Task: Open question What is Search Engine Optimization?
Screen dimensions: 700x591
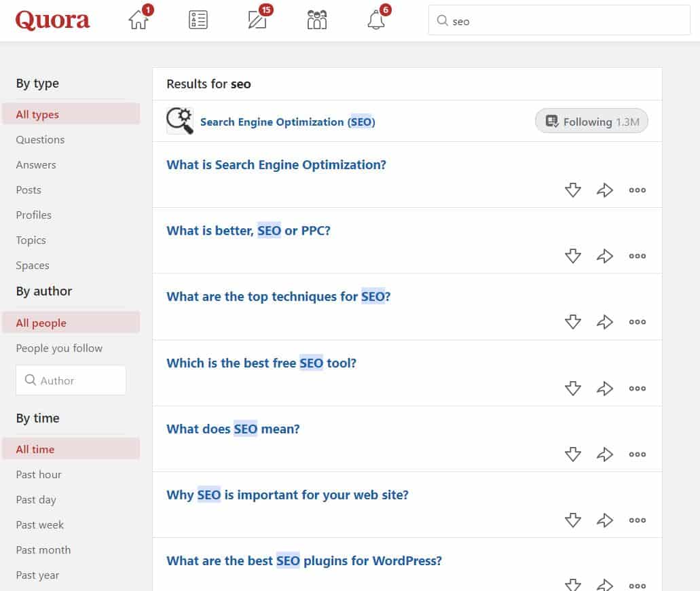Action: tap(276, 165)
